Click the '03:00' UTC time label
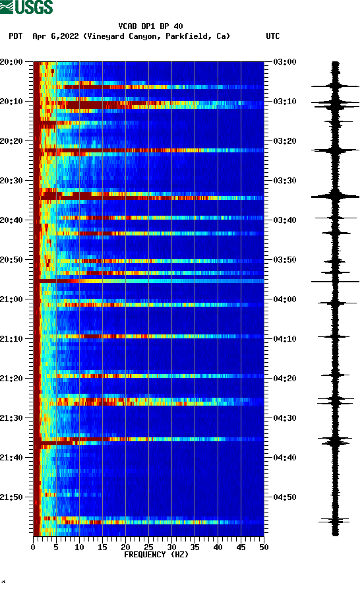The image size is (364, 589). pos(285,62)
